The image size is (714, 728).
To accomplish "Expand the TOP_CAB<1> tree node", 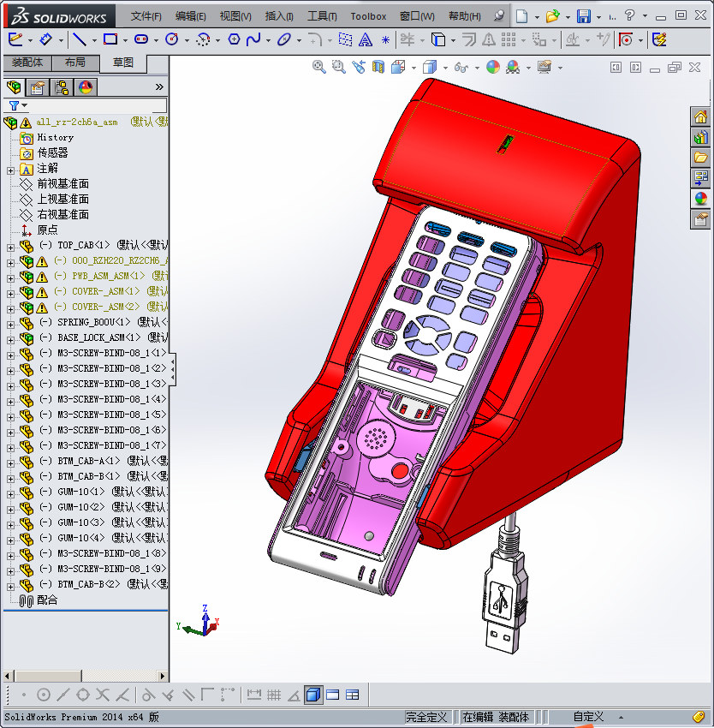I will pos(10,248).
